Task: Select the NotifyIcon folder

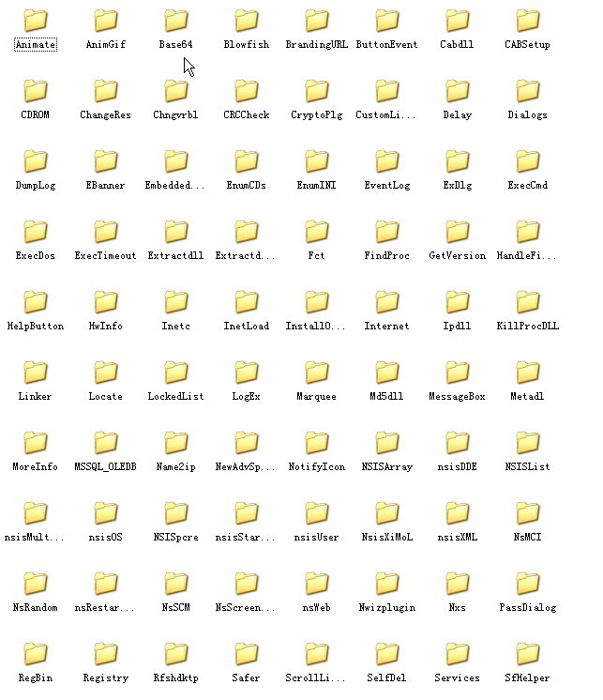Action: [317, 443]
